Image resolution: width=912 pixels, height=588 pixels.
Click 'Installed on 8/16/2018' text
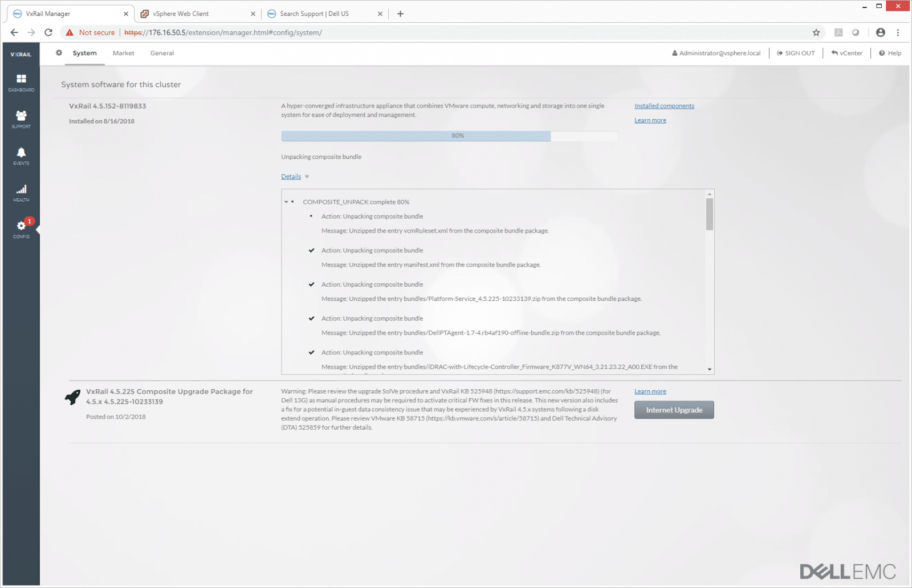(x=101, y=121)
